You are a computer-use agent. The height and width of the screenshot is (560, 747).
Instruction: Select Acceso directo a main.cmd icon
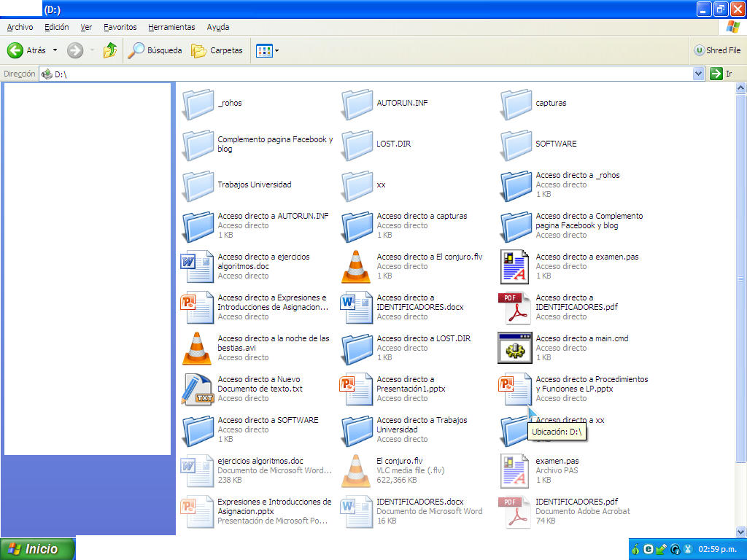point(515,348)
